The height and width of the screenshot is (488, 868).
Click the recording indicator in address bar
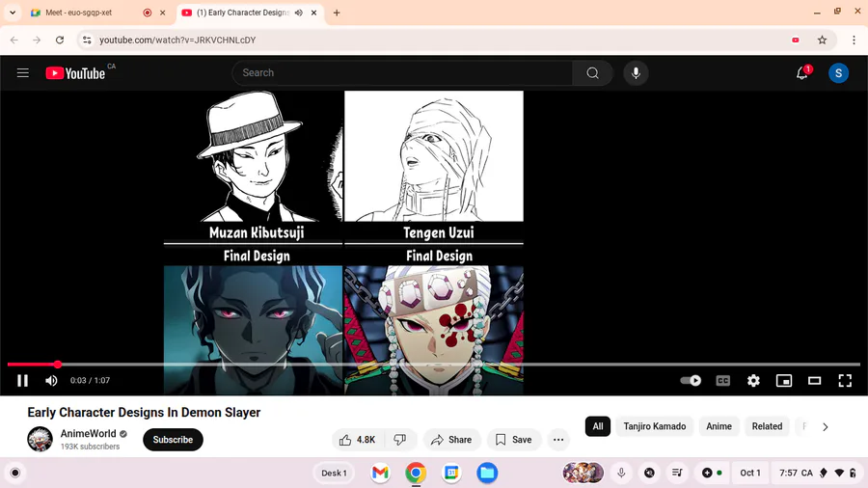tap(796, 40)
